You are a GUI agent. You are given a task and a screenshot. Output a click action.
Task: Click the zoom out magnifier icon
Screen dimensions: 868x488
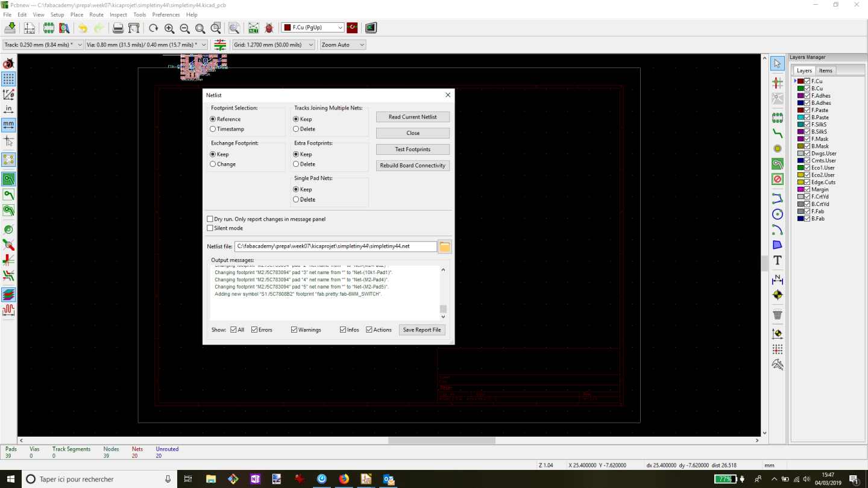184,28
